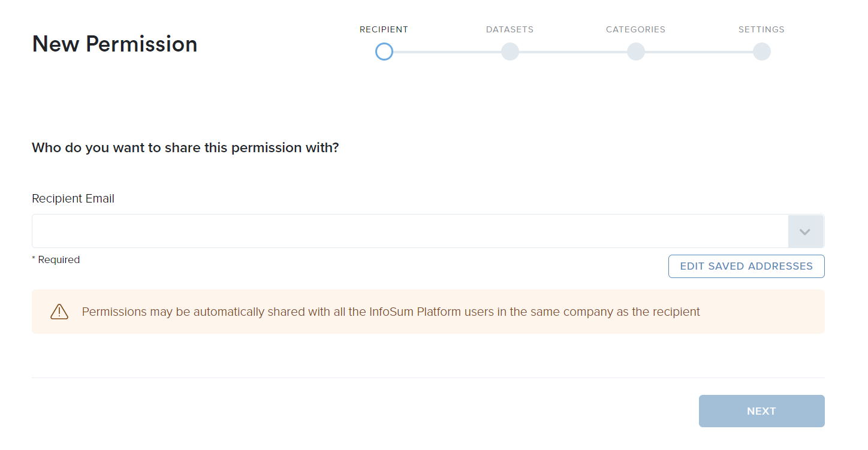This screenshot has width=868, height=450.
Task: Click the New Permission page heading
Action: (114, 44)
